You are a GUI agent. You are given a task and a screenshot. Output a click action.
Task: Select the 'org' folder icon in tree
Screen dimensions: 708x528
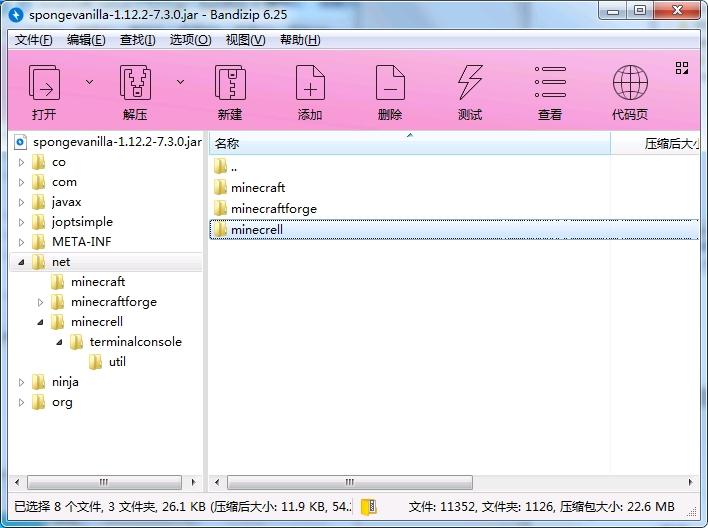39,402
